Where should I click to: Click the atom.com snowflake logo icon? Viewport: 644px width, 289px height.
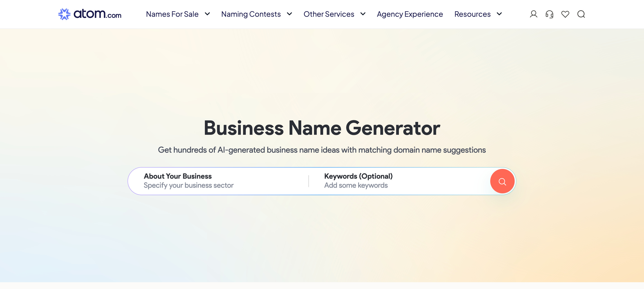[x=64, y=14]
